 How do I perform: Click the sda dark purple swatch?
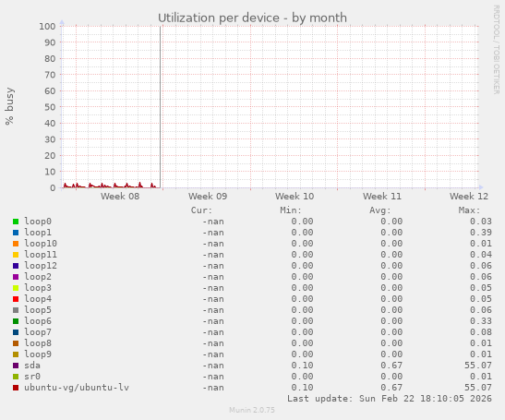pyautogui.click(x=16, y=366)
